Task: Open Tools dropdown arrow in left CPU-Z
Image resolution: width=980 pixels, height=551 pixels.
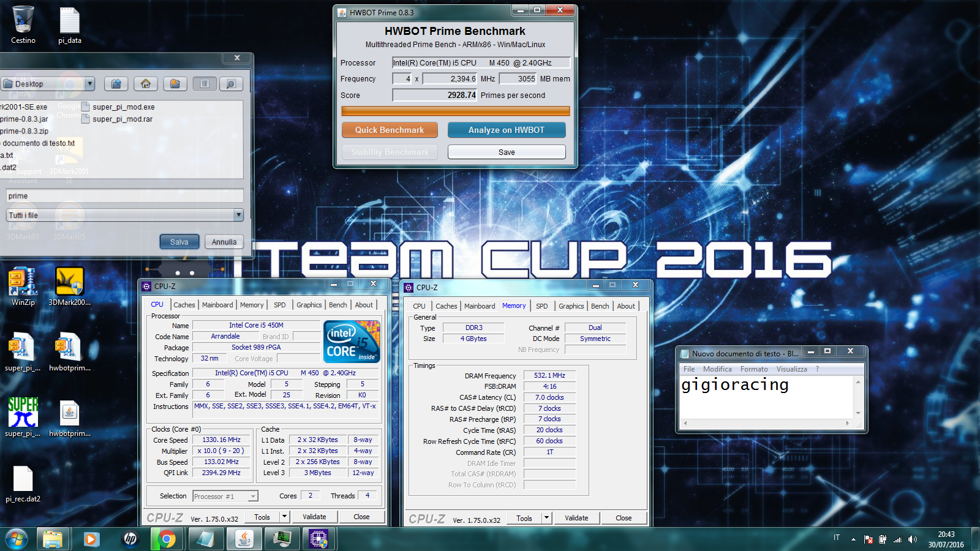Action: pyautogui.click(x=284, y=517)
